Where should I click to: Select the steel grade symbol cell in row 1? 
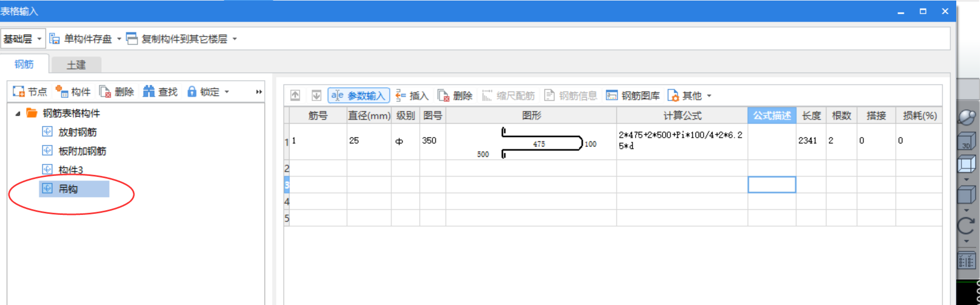pos(405,142)
